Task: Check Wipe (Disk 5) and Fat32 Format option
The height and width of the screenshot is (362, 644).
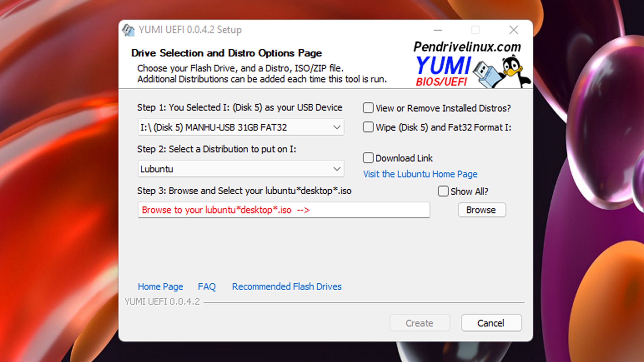Action: coord(368,127)
